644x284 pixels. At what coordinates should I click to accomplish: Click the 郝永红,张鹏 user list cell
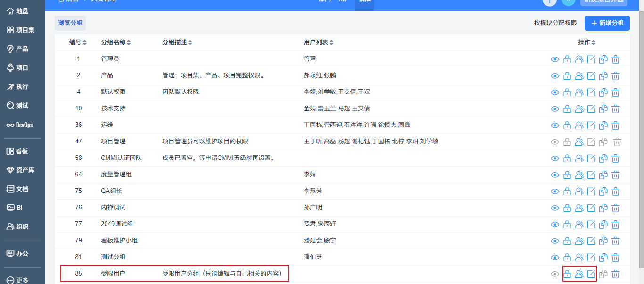coord(320,75)
